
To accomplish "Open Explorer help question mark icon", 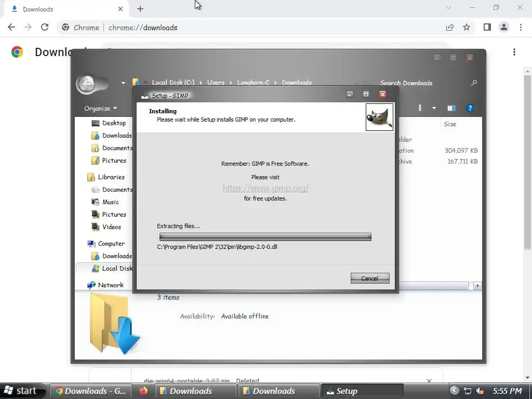I will [x=470, y=108].
